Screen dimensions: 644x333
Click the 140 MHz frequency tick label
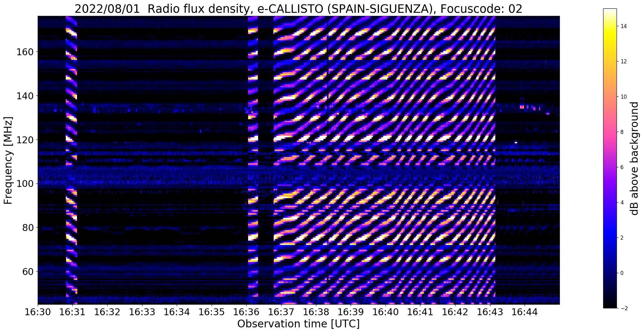pyautogui.click(x=25, y=96)
